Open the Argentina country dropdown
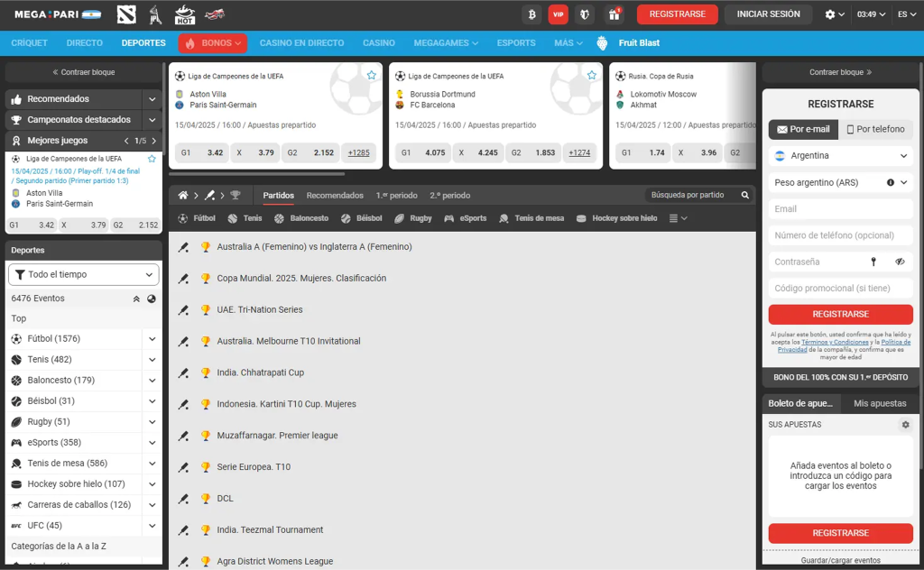924x570 pixels. point(840,156)
